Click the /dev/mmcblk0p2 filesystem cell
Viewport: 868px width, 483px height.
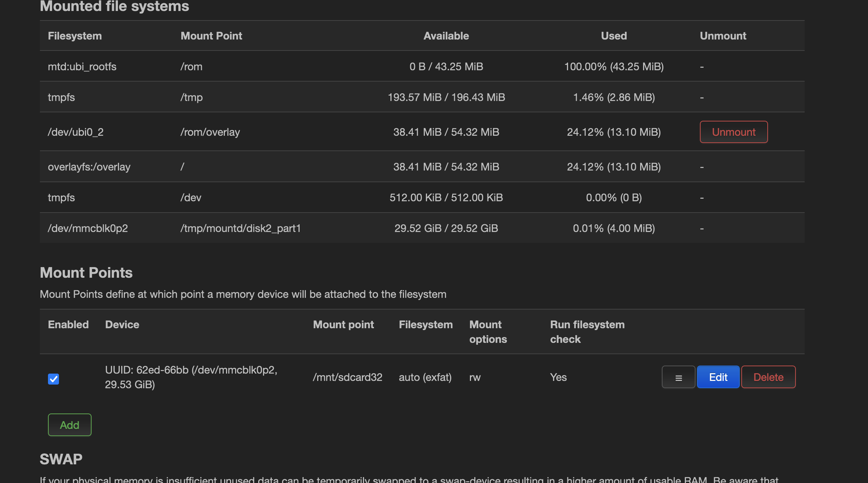[88, 228]
